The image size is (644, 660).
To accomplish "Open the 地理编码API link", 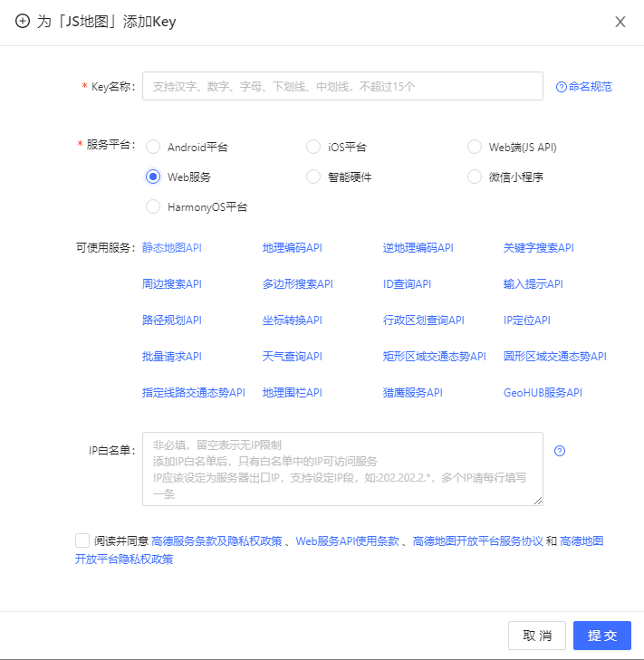I will (x=293, y=248).
